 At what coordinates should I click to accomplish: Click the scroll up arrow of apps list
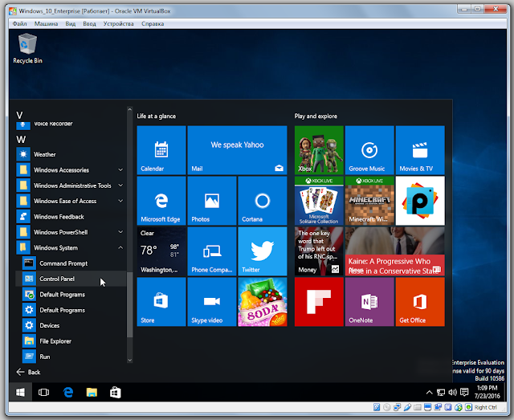130,109
